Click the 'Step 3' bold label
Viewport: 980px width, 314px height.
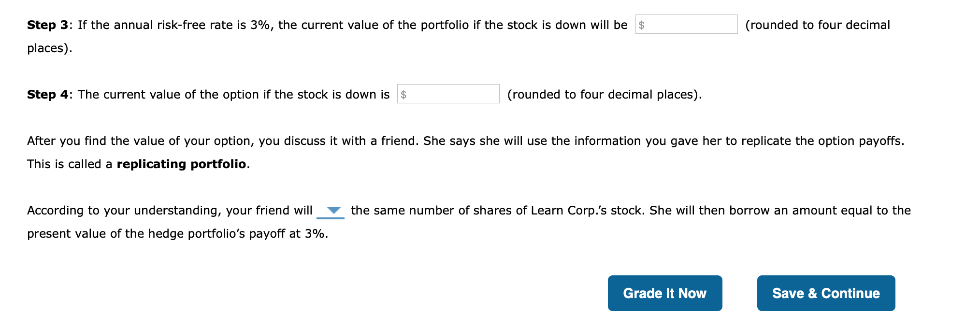tap(48, 25)
